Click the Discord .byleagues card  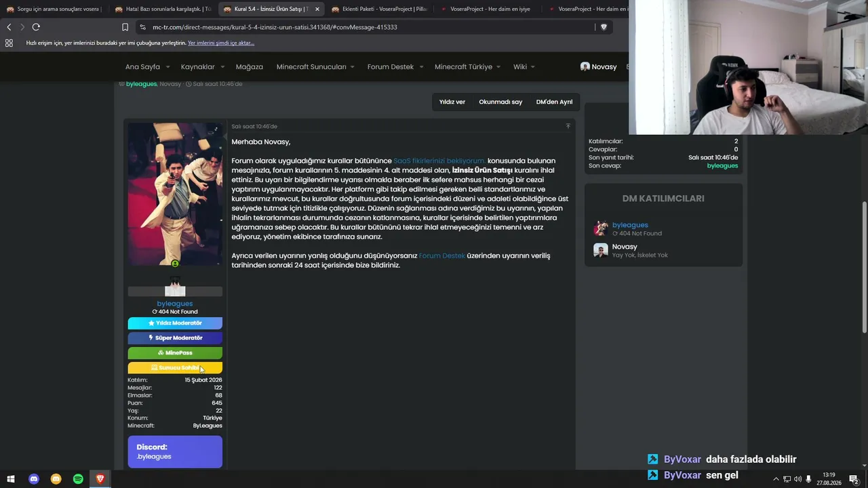point(175,451)
